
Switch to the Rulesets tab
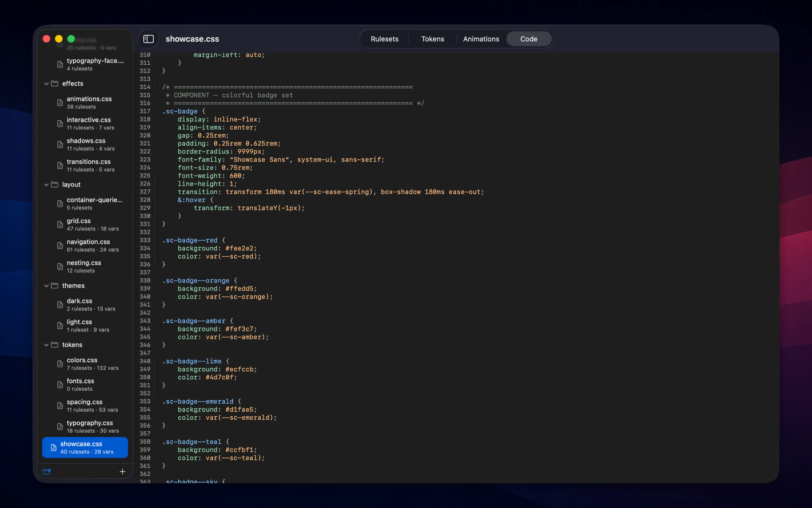tap(385, 39)
